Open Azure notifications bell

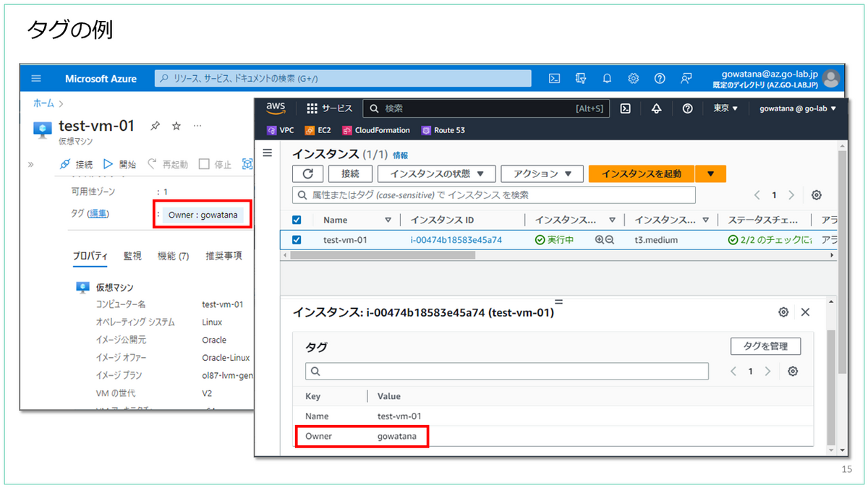pos(607,78)
